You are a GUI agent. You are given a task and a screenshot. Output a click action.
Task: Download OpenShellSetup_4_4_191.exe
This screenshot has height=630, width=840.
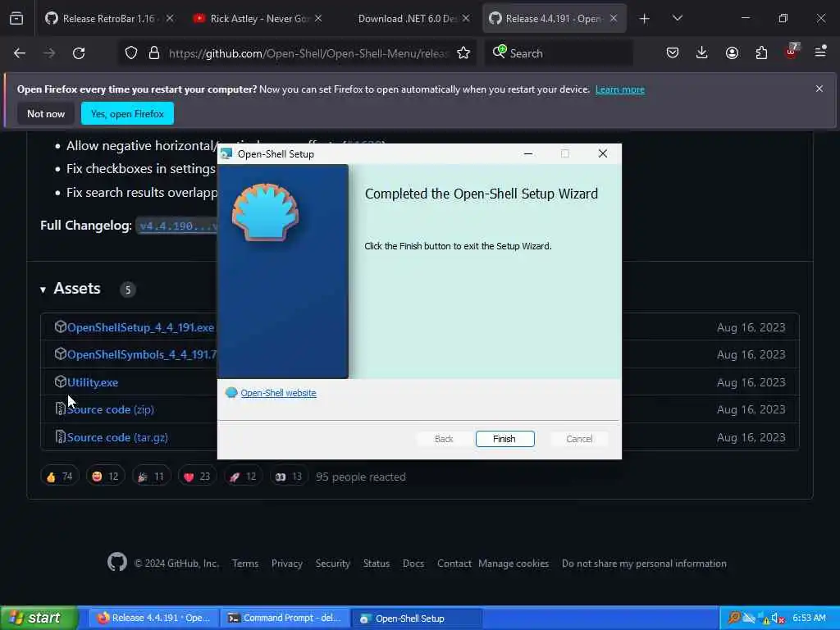140,327
